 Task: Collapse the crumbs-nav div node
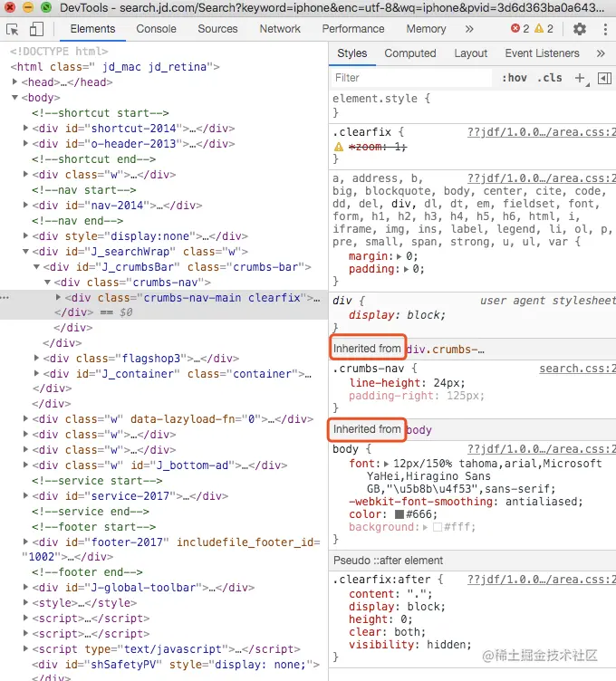click(47, 283)
